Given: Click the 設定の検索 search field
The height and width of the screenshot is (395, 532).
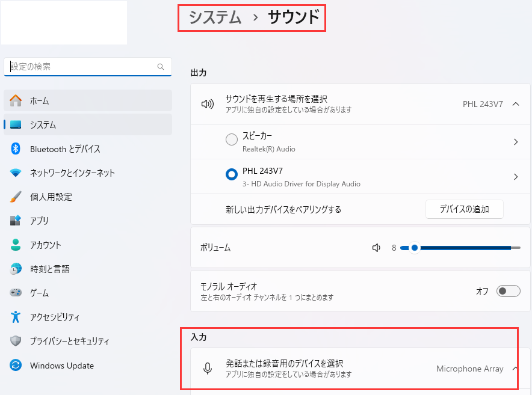Looking at the screenshot, I should [87, 66].
